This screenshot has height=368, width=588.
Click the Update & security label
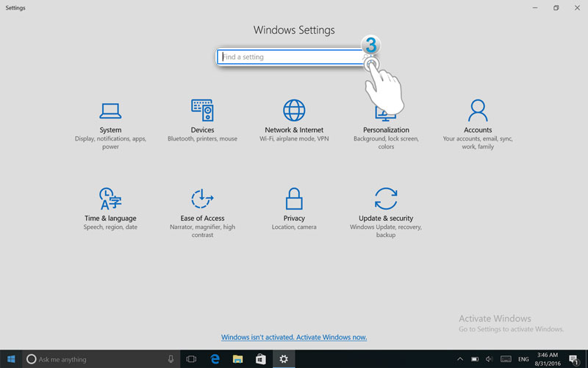point(386,218)
